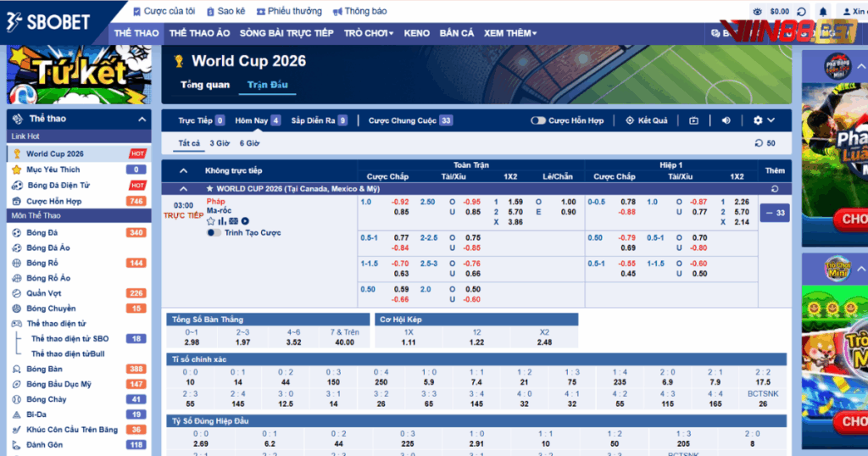Image resolution: width=868 pixels, height=456 pixels.
Task: Select Trực Tiếp filter
Action: tap(201, 120)
